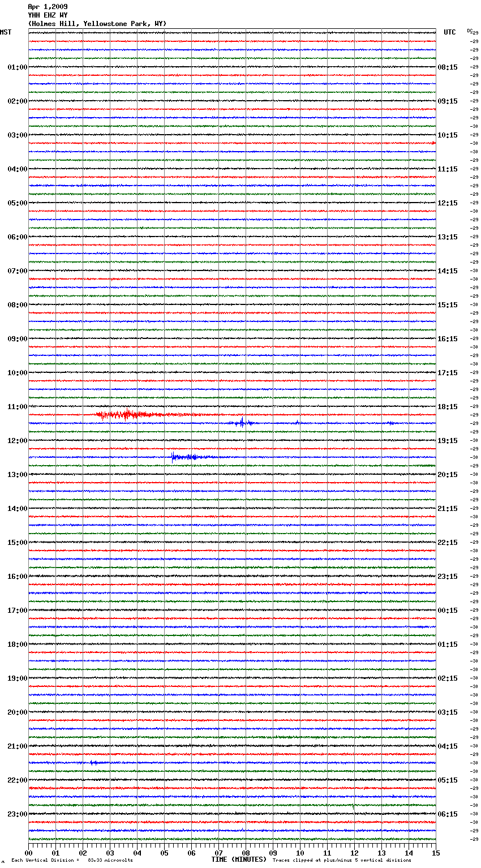The width and height of the screenshot is (481, 868).
Task: Click the minute 00 axis tick label
Action: (28, 853)
